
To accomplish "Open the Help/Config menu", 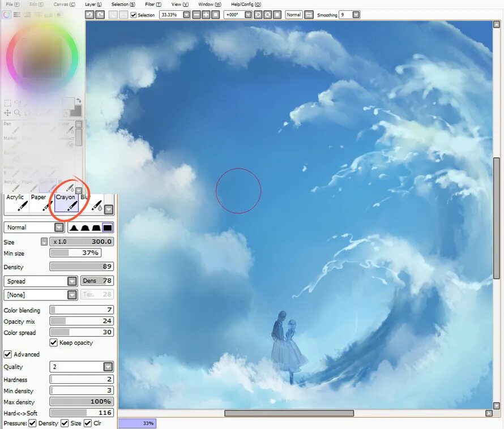I will click(246, 4).
